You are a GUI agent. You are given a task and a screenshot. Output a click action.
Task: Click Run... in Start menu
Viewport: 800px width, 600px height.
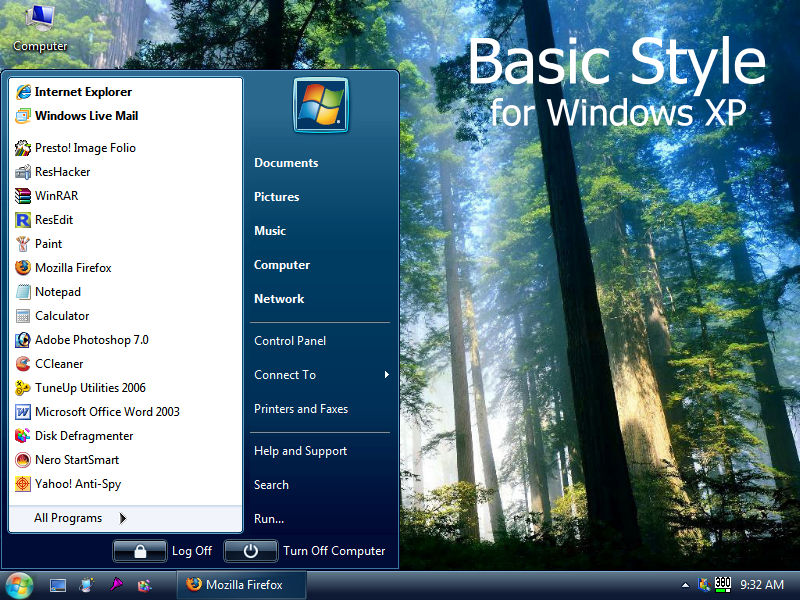[269, 519]
